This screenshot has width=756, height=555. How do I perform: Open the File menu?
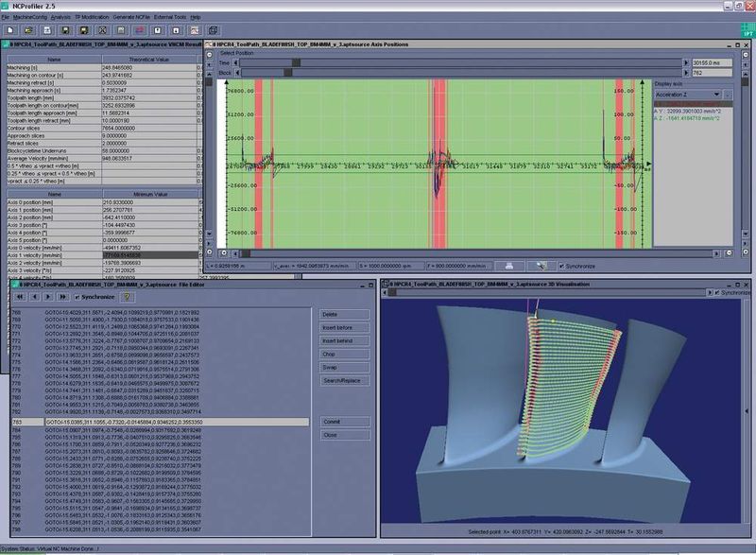click(x=5, y=17)
